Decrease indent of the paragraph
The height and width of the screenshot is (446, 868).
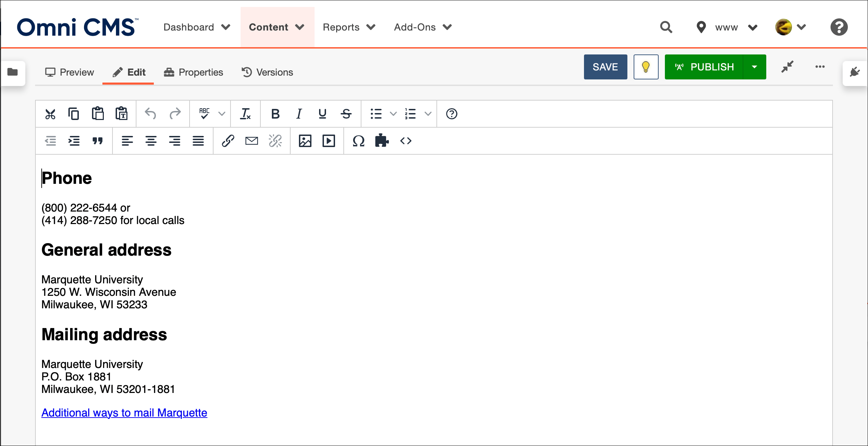pyautogui.click(x=51, y=141)
